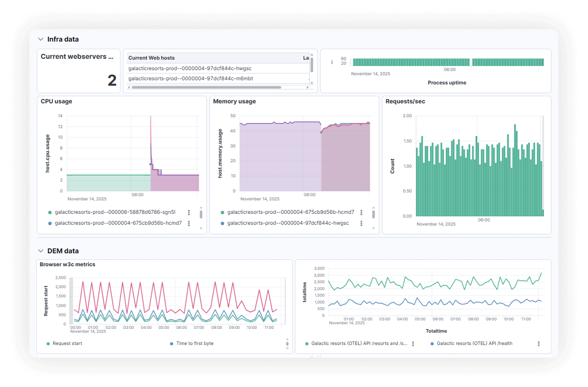Open the kebab menu beside 97dcf844c-hwgsc in Memory usage
This screenshot has width=588, height=387.
click(x=362, y=223)
